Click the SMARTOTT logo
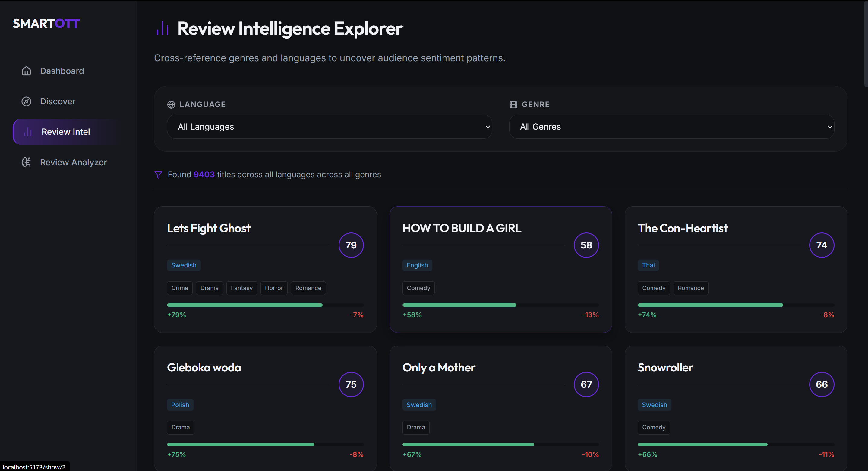Image resolution: width=868 pixels, height=471 pixels. (46, 23)
